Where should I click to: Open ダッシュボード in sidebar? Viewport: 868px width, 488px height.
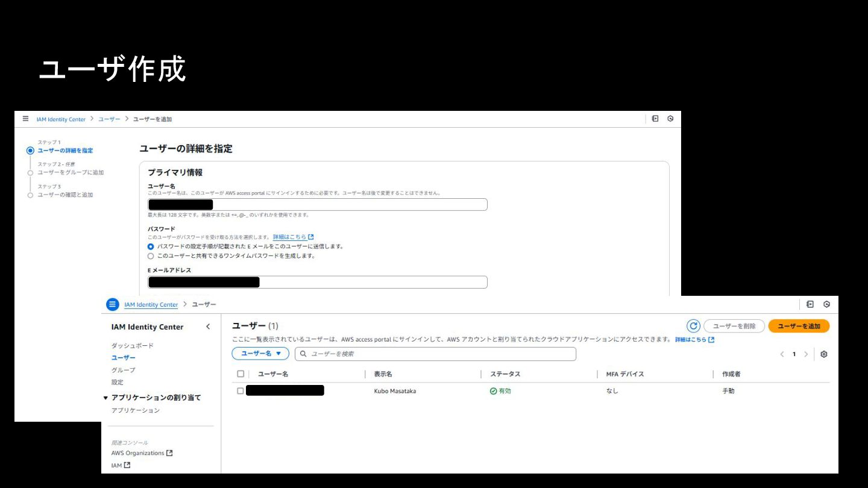click(132, 346)
